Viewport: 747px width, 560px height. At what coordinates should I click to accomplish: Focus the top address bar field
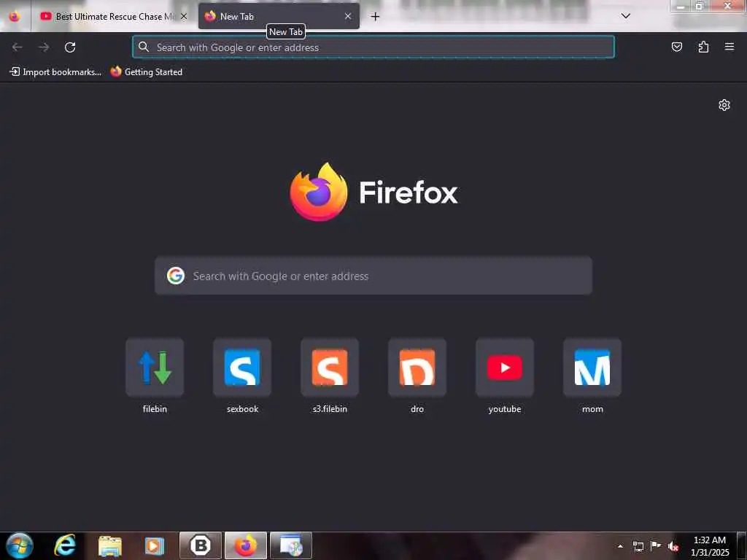point(373,47)
